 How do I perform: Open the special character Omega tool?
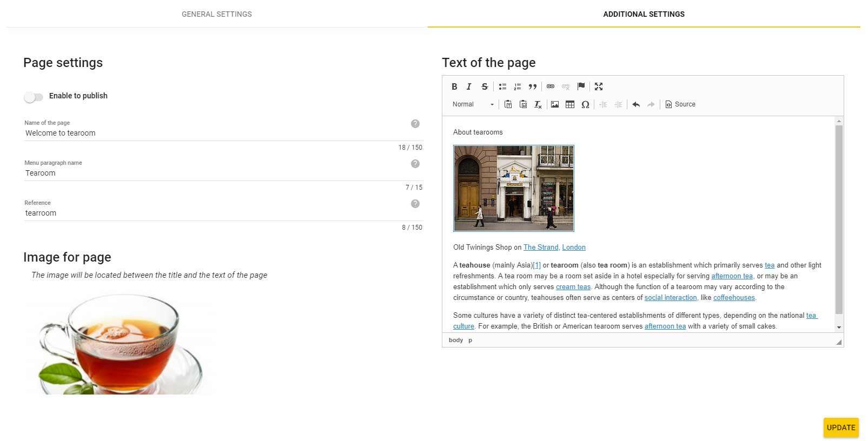pos(585,104)
